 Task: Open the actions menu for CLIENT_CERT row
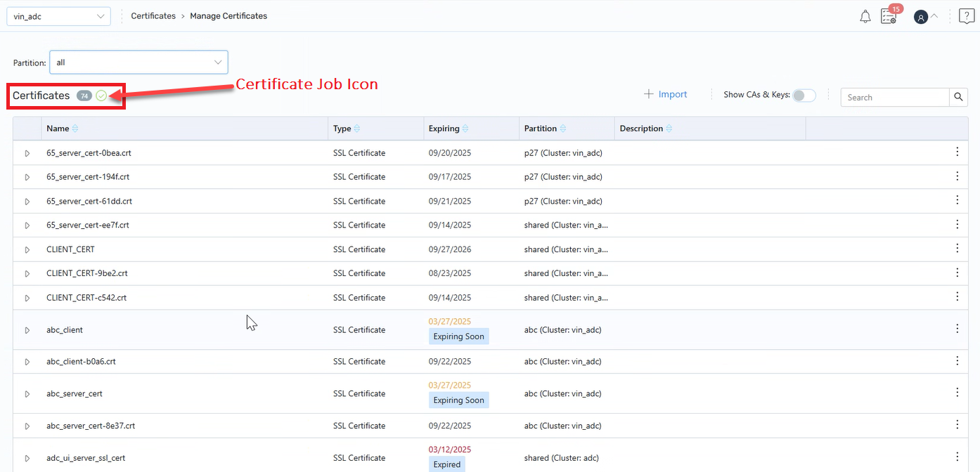(x=957, y=249)
